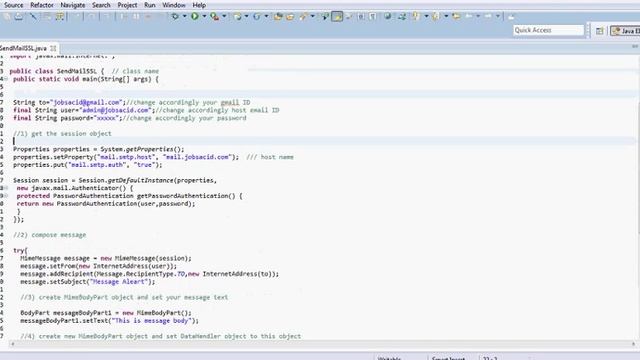Switch to Java EE perspective button

click(625, 31)
